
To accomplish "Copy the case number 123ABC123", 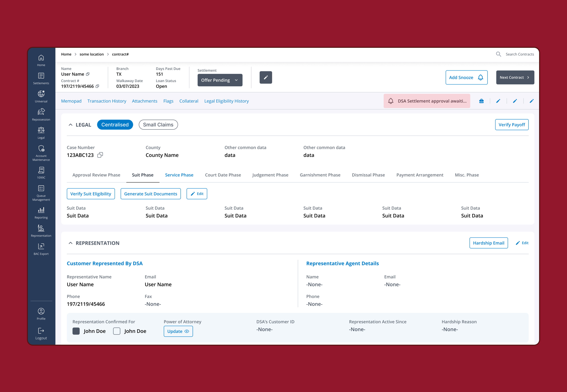I will (x=100, y=155).
